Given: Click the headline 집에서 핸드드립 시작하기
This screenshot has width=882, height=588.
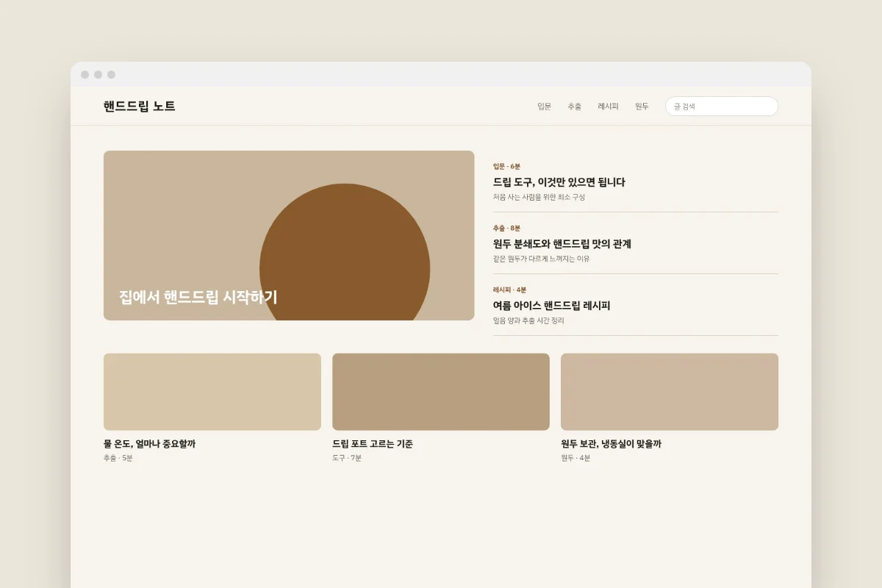Looking at the screenshot, I should coord(198,298).
